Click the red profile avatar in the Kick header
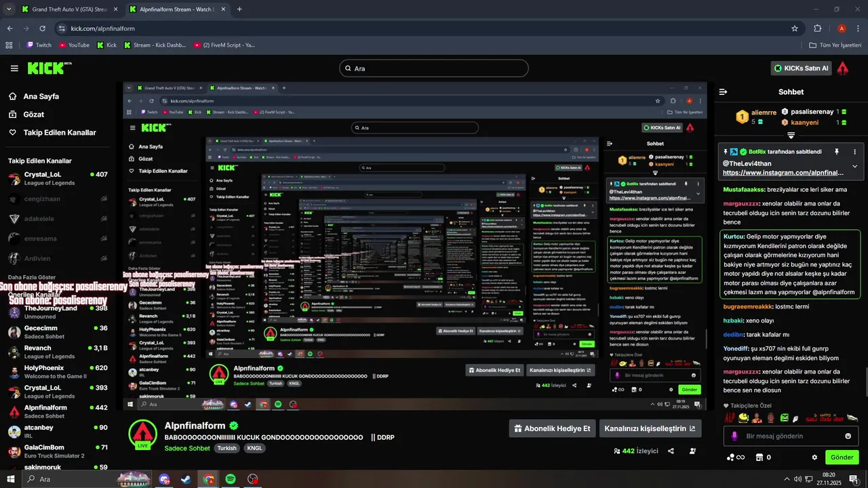This screenshot has width=868, height=488. pyautogui.click(x=843, y=68)
